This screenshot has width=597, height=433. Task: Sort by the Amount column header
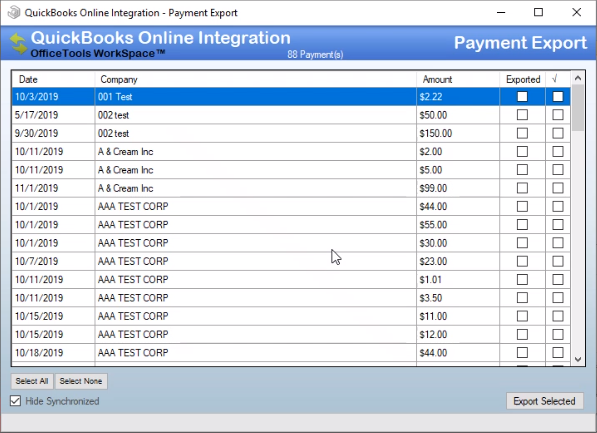(x=458, y=79)
